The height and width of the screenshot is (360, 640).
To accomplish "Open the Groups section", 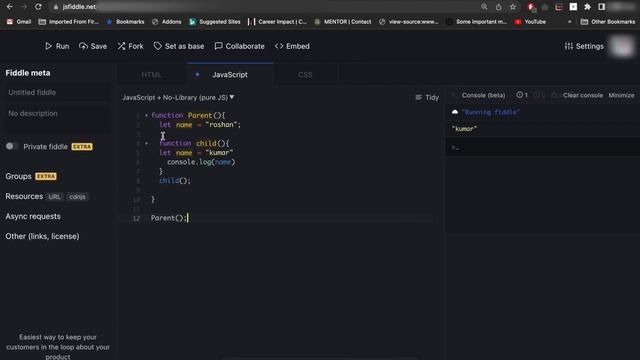I will point(18,176).
